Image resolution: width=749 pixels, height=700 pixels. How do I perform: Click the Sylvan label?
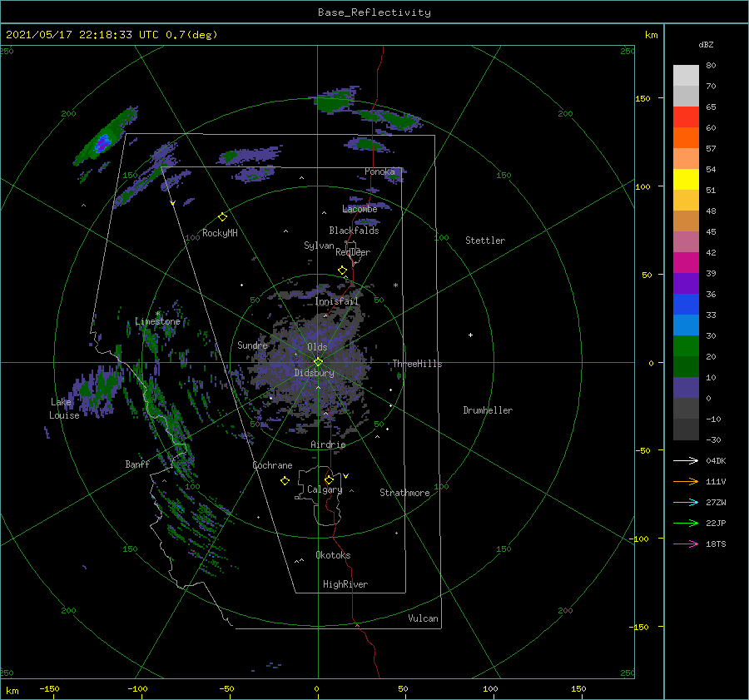319,246
